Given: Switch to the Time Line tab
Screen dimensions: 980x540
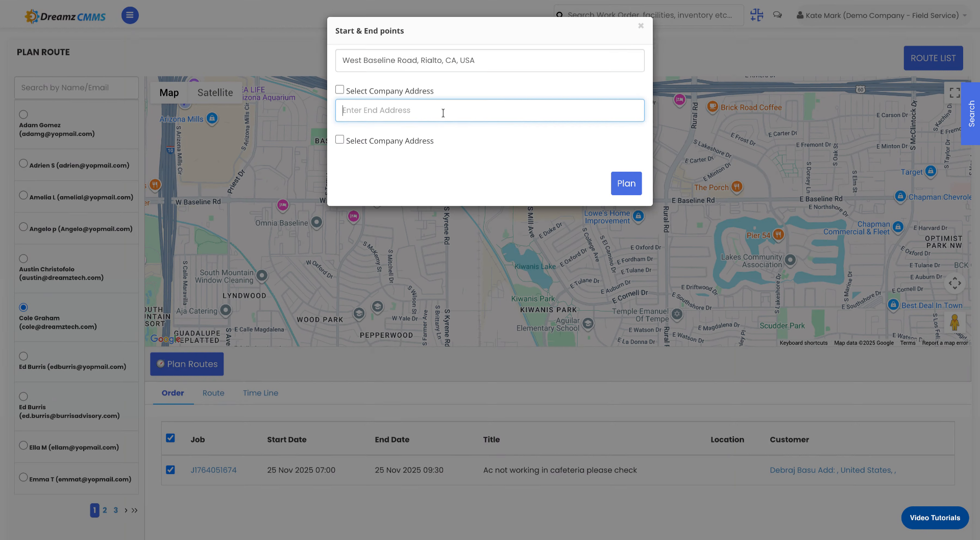Looking at the screenshot, I should point(260,393).
